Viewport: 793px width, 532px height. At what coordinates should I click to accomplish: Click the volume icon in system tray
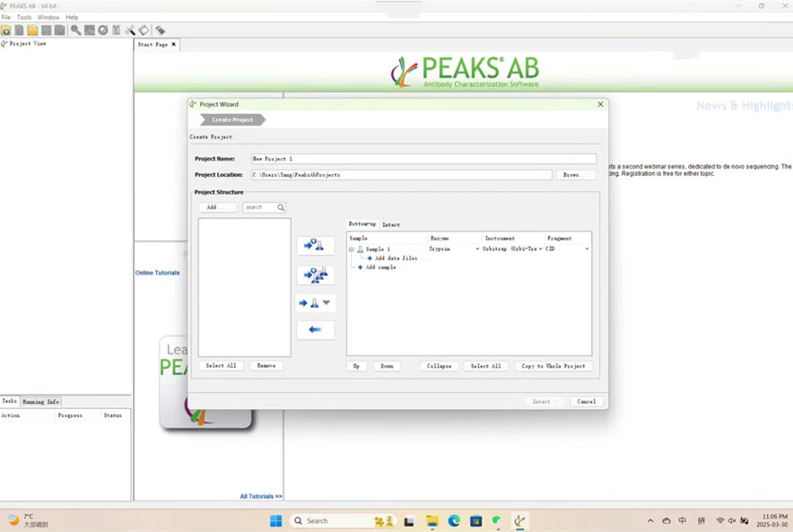732,521
